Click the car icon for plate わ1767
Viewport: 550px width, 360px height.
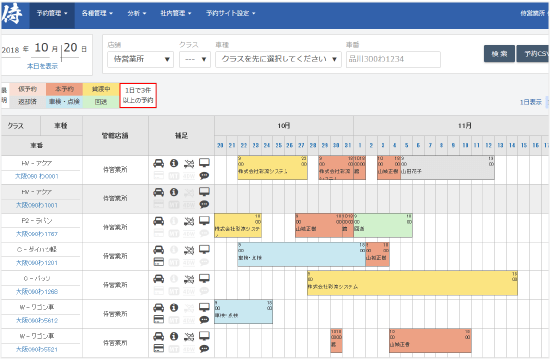[159, 221]
